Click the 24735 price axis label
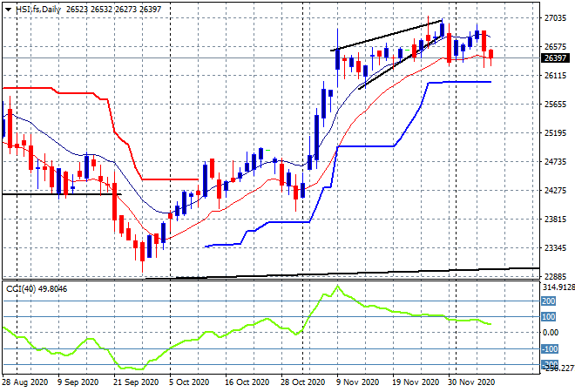575x392 pixels. pyautogui.click(x=555, y=161)
